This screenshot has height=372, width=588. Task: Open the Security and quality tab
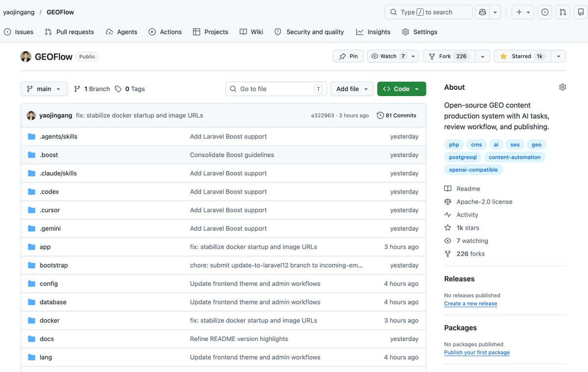click(309, 32)
